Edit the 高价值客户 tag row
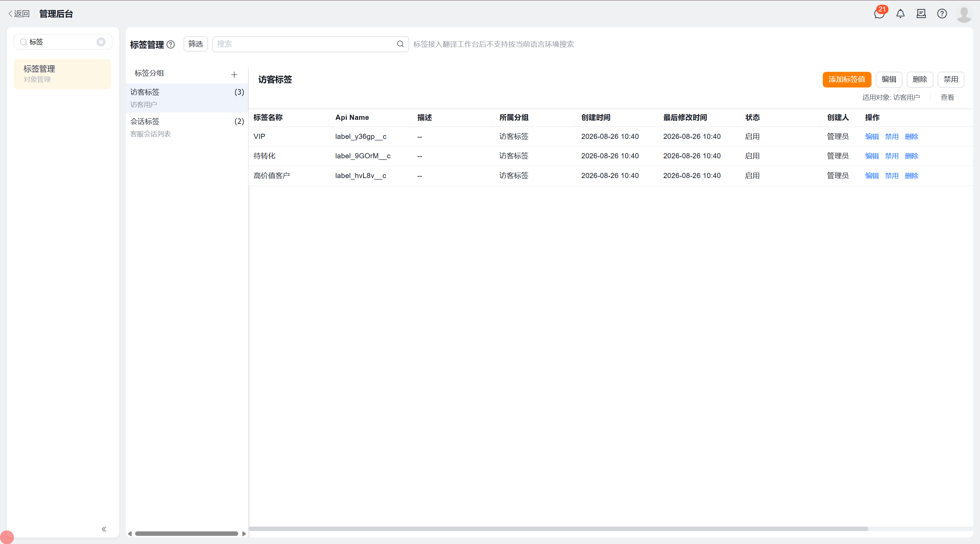 pyautogui.click(x=871, y=176)
